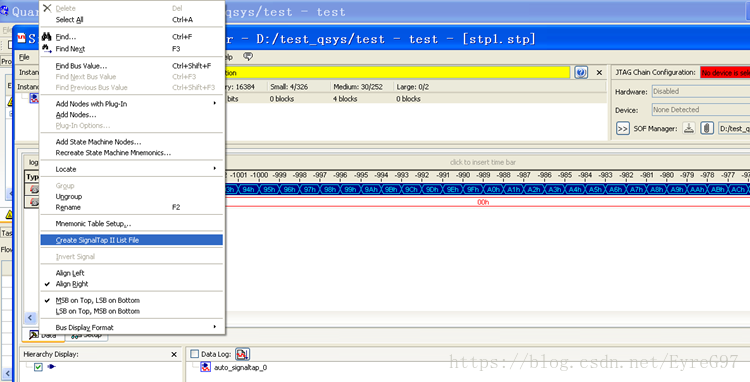This screenshot has width=750, height=382.
Task: Choose Create SignalTap II List File
Action: tap(132, 240)
